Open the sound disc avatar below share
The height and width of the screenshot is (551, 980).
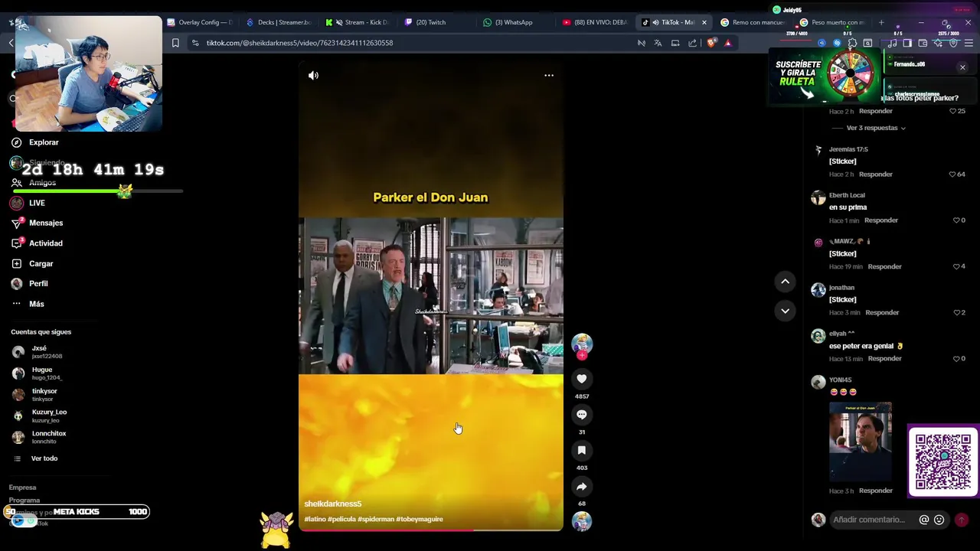pyautogui.click(x=582, y=521)
